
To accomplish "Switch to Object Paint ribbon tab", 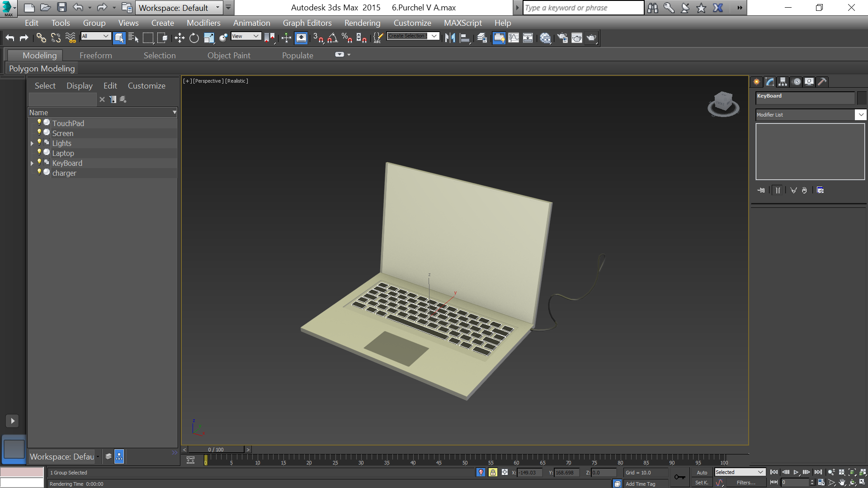I will click(x=229, y=56).
